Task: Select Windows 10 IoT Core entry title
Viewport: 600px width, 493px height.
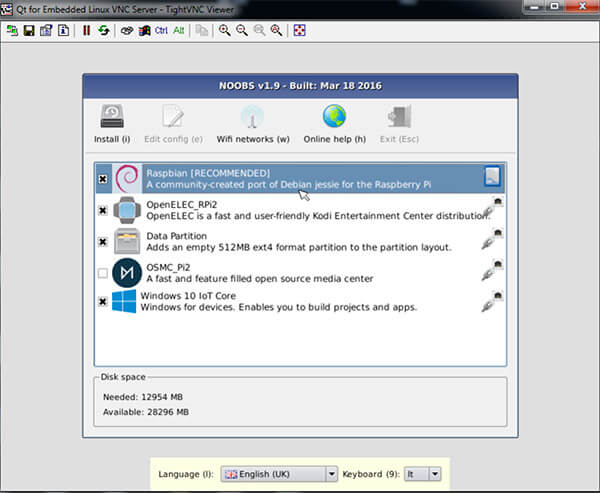Action: coord(188,296)
